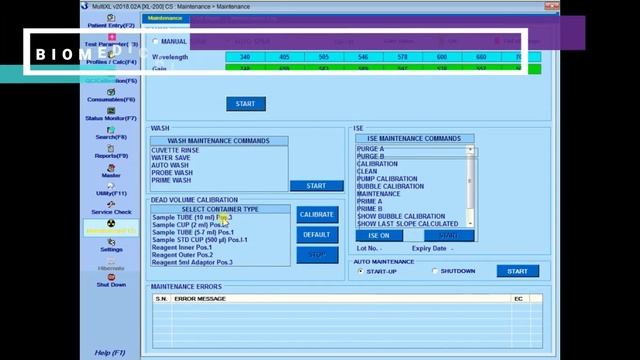
Task: Select the START-UP auto maintenance option
Action: (360, 271)
